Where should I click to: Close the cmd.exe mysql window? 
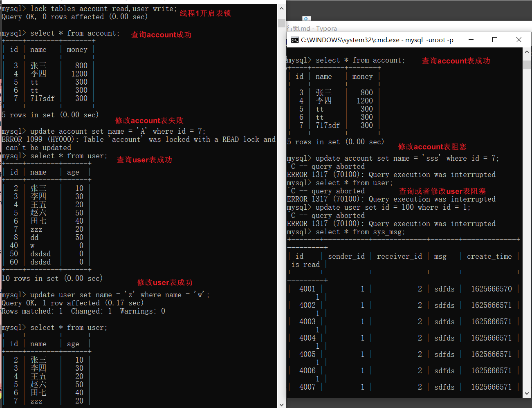point(519,40)
